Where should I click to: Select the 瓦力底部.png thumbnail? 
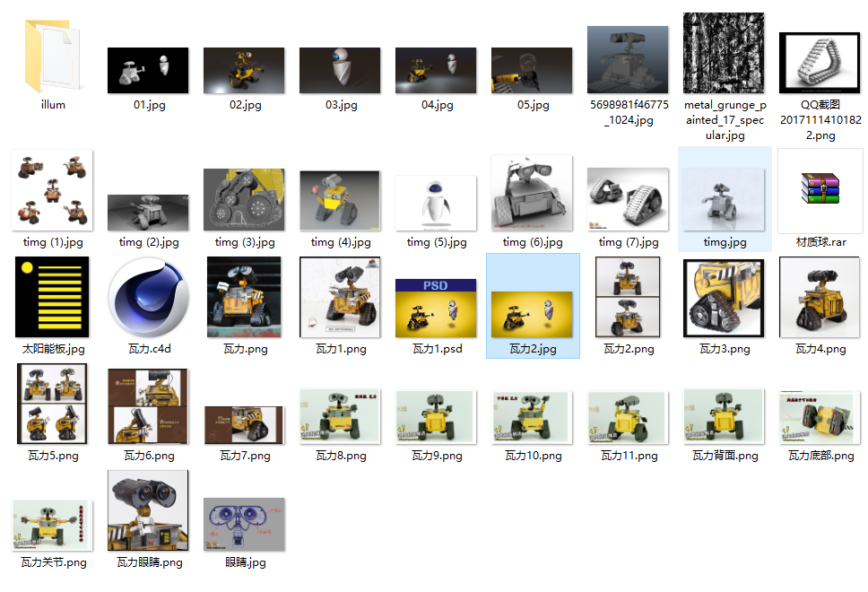(x=820, y=417)
